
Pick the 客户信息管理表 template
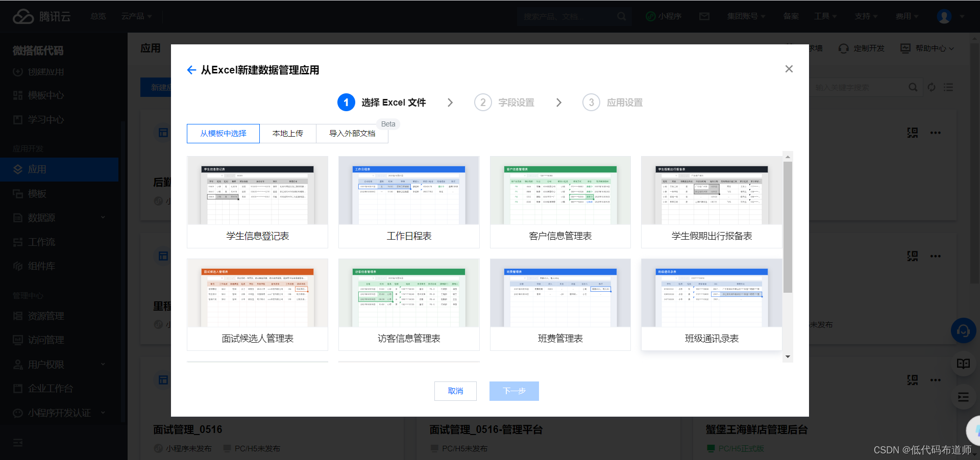(x=560, y=202)
